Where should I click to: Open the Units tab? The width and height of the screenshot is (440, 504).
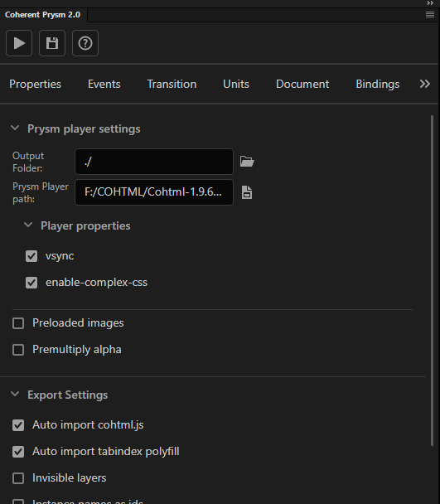(236, 84)
